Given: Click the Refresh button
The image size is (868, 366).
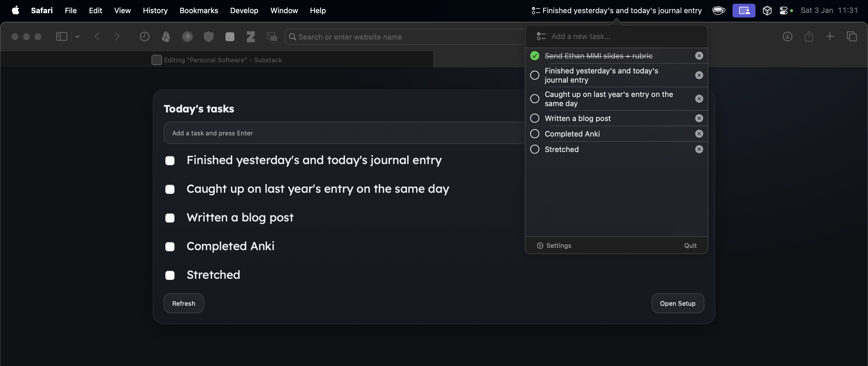Looking at the screenshot, I should [x=183, y=303].
